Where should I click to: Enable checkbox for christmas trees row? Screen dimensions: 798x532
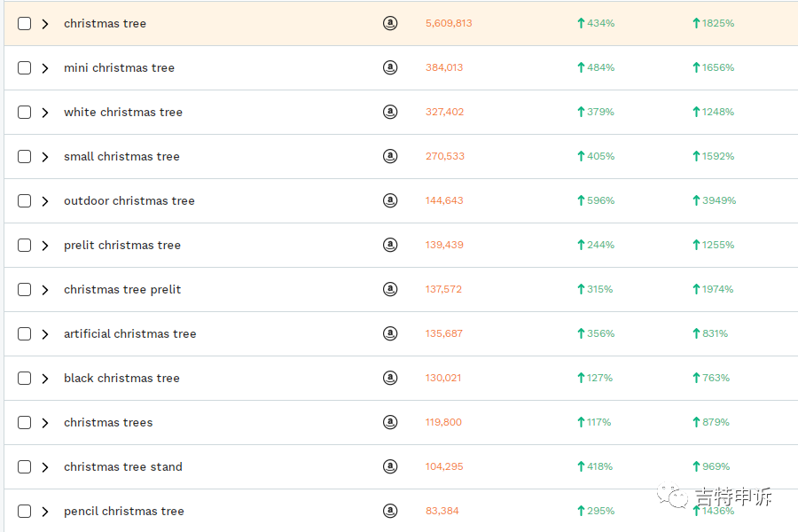25,423
